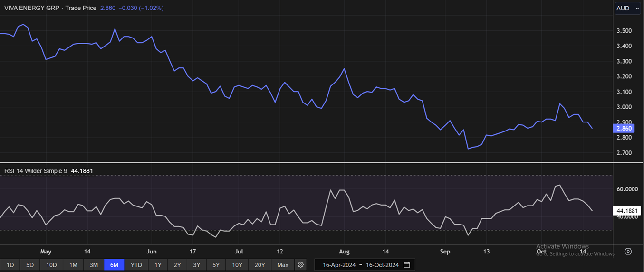Image resolution: width=644 pixels, height=272 pixels.
Task: Switch chart to YTD range
Action: 136,265
